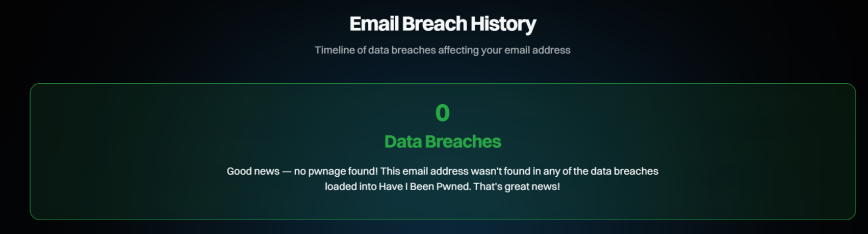Click "no pwnage found!" in the message
The width and height of the screenshot is (868, 234).
pyautogui.click(x=336, y=171)
